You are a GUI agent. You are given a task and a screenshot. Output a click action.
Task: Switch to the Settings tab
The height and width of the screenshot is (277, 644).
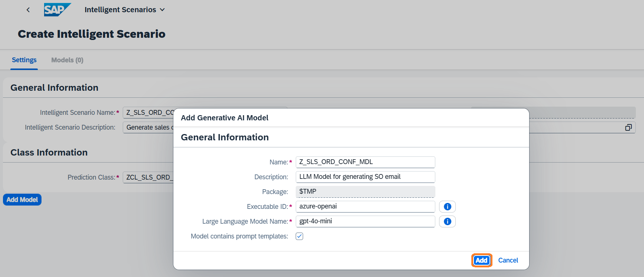click(24, 60)
